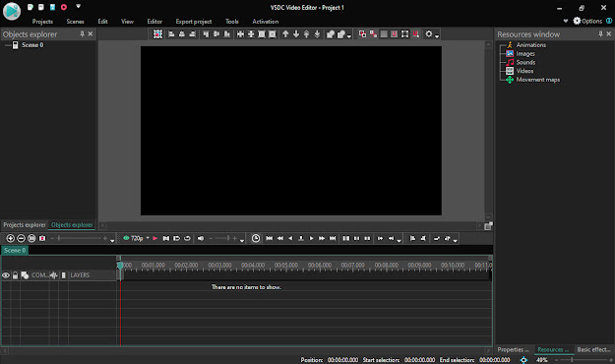Click the fast-forward button

(x=322, y=238)
